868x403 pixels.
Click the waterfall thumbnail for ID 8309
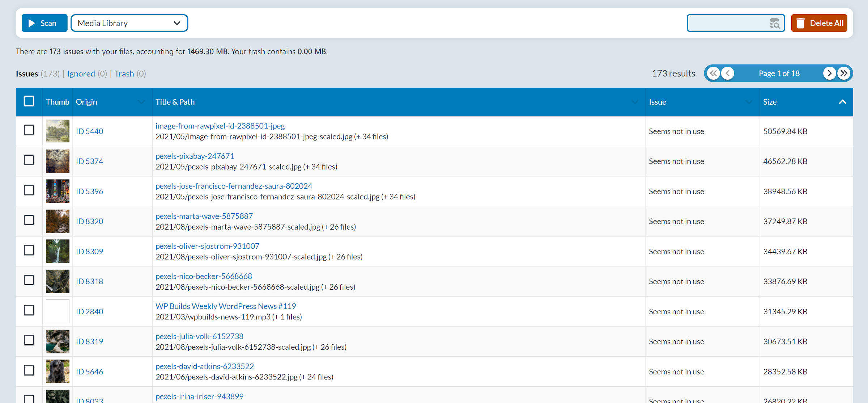pyautogui.click(x=58, y=251)
